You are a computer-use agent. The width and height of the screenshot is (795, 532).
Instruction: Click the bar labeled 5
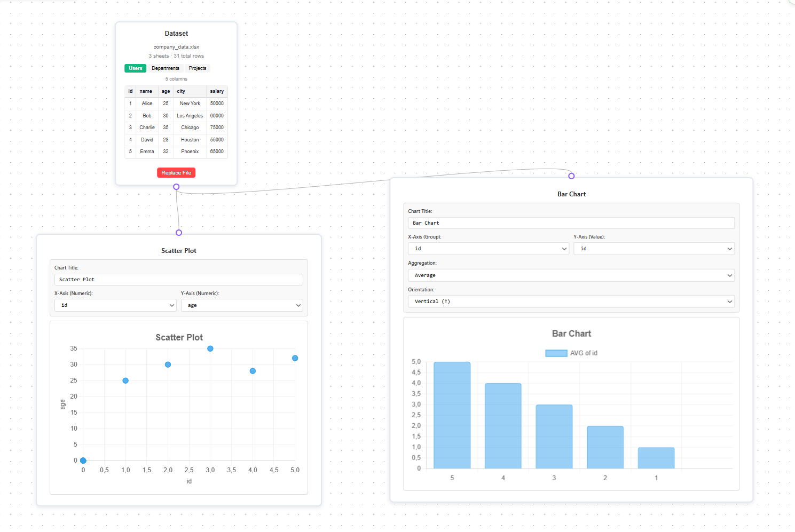(x=452, y=415)
